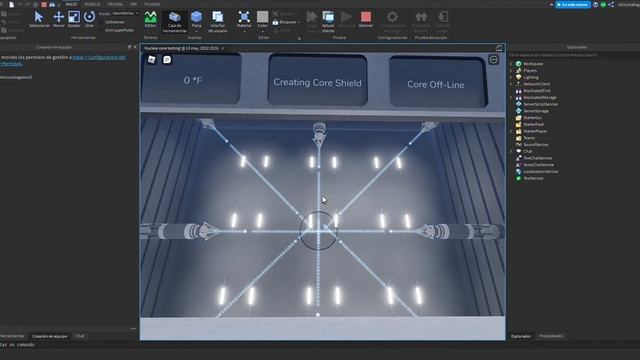Expand the StarterPlayer node
Screen dimensions: 640x360
point(511,131)
